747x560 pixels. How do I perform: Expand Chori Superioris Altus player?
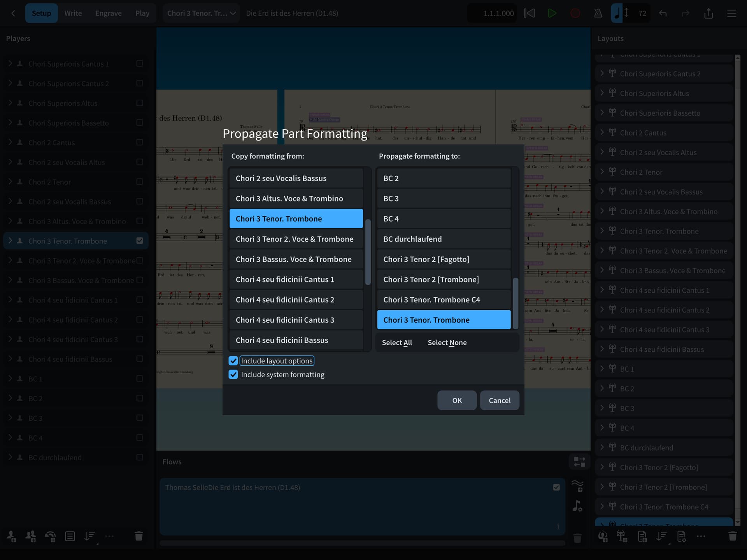pos(10,103)
